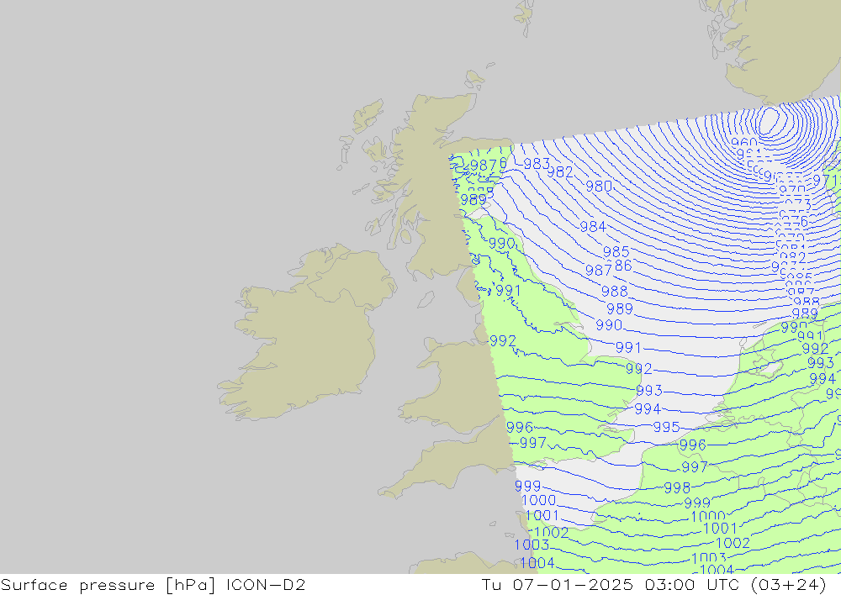The image size is (841, 616).
Task: Click the innermost closed isobar of the low
Action: click(770, 121)
